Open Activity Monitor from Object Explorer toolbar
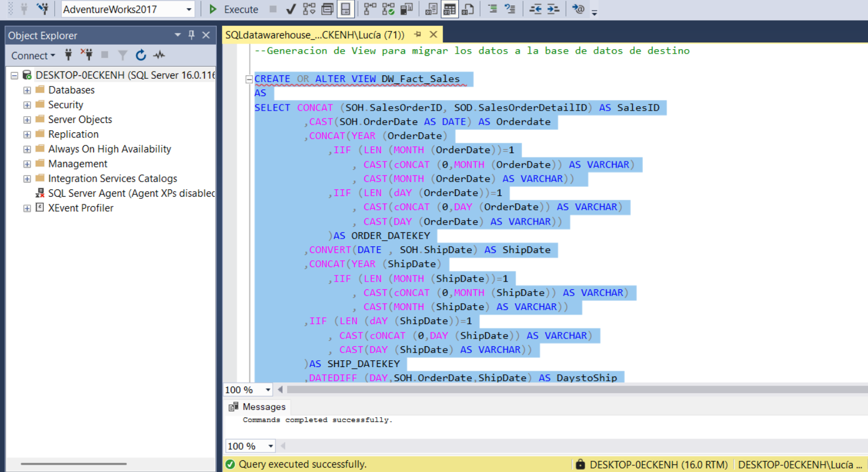 click(159, 55)
